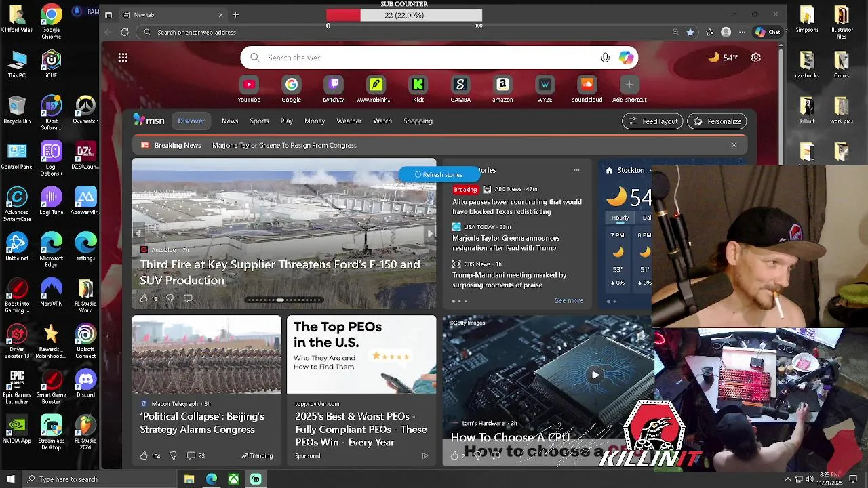Image resolution: width=868 pixels, height=488 pixels.
Task: Open the Marjorie Taylor Greene breaking headline
Action: pos(284,145)
